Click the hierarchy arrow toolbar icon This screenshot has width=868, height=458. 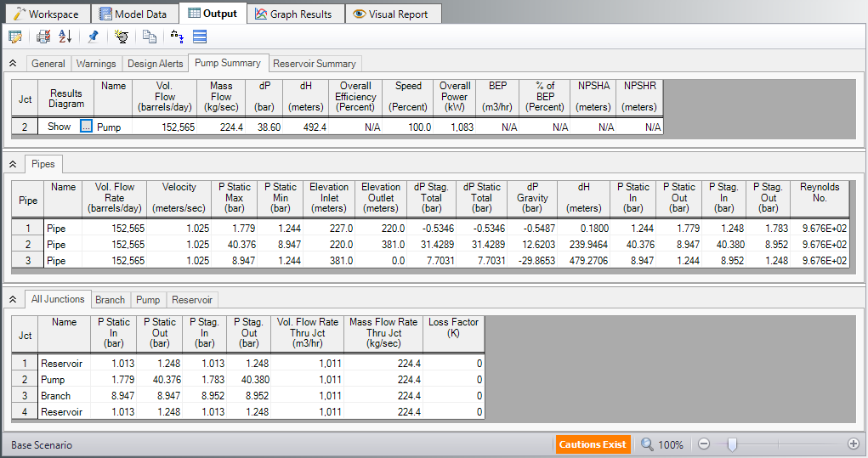(x=177, y=37)
